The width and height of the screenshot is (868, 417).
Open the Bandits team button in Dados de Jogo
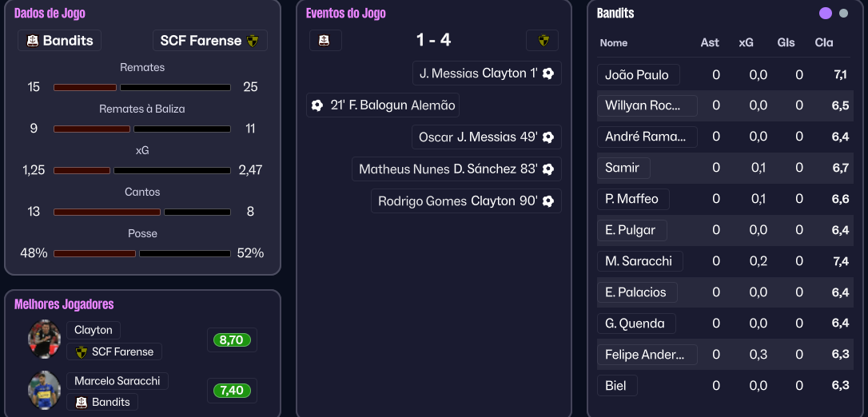59,41
